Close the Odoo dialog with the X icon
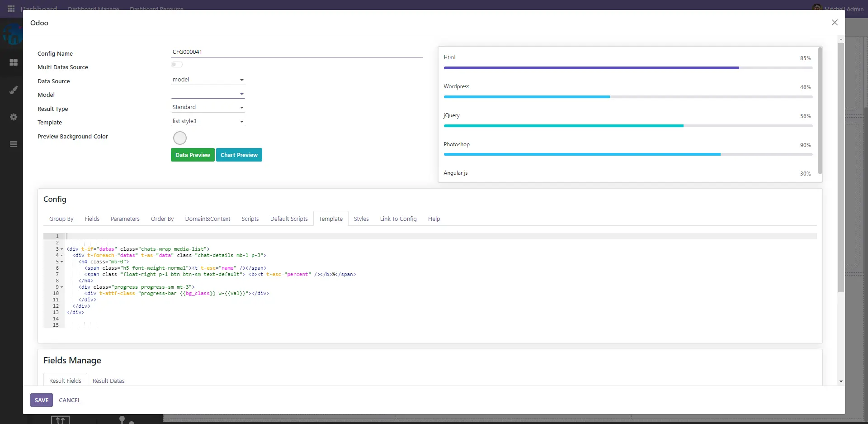The image size is (868, 424). [835, 23]
